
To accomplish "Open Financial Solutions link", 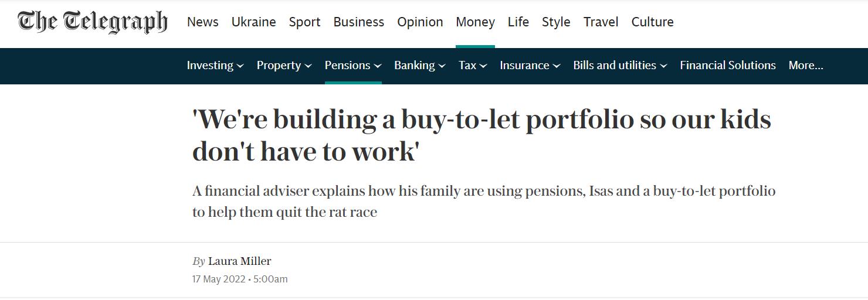I will pos(728,66).
